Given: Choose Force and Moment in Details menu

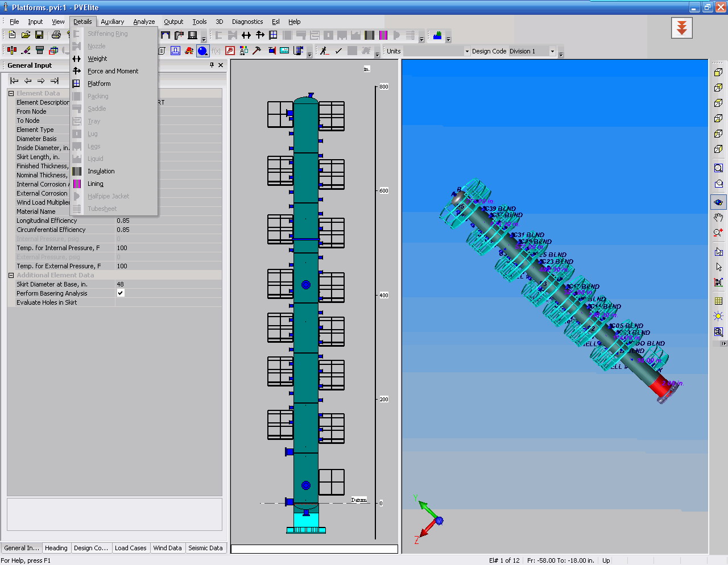Looking at the screenshot, I should point(114,71).
